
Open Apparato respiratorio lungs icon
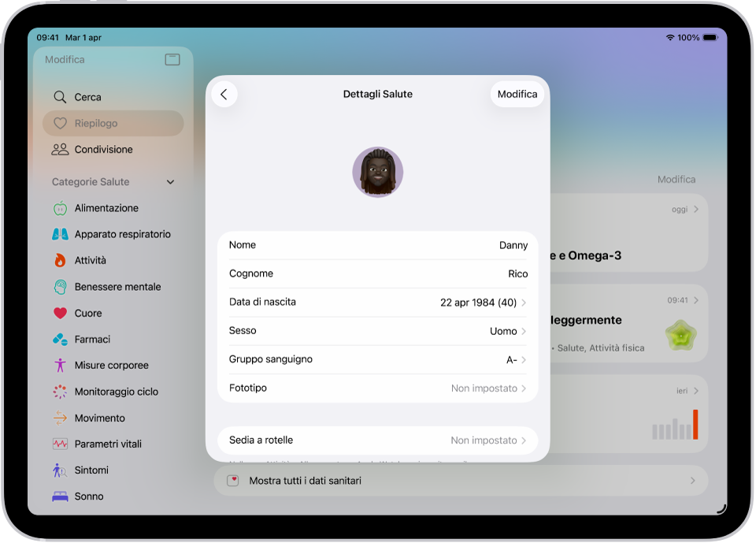[61, 234]
